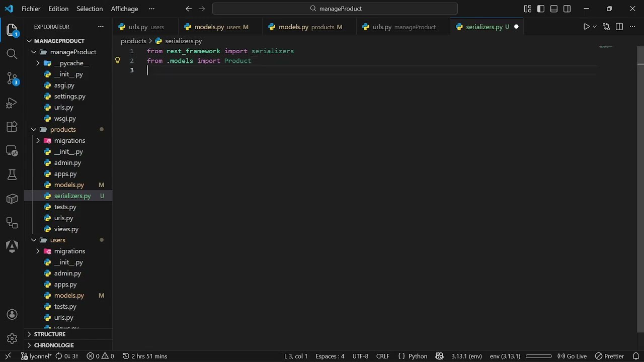The image size is (644, 362).
Task: Open settings.py in the explorer
Action: click(70, 97)
